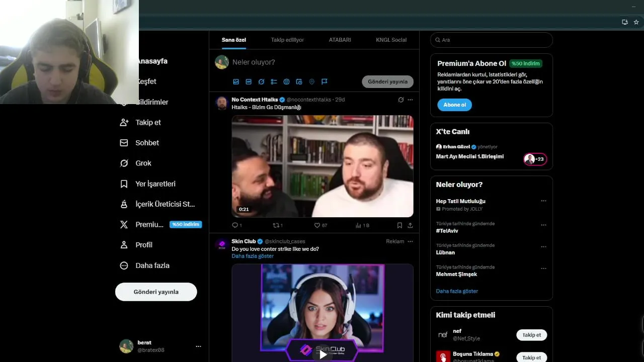This screenshot has width=644, height=362.
Task: Open options for Mehmet Şimşek trend
Action: [543, 268]
